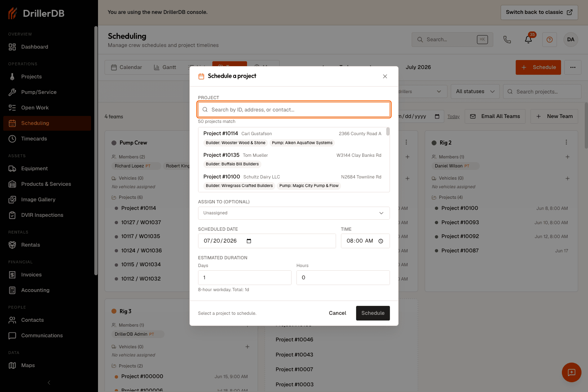588x392 pixels.
Task: Open the date picker calendar icon in dialog
Action: [x=249, y=241]
